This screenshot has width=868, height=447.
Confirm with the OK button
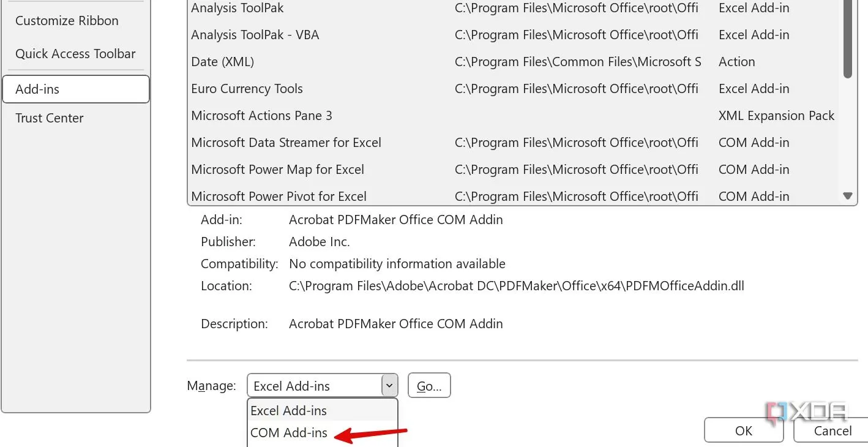pyautogui.click(x=744, y=430)
